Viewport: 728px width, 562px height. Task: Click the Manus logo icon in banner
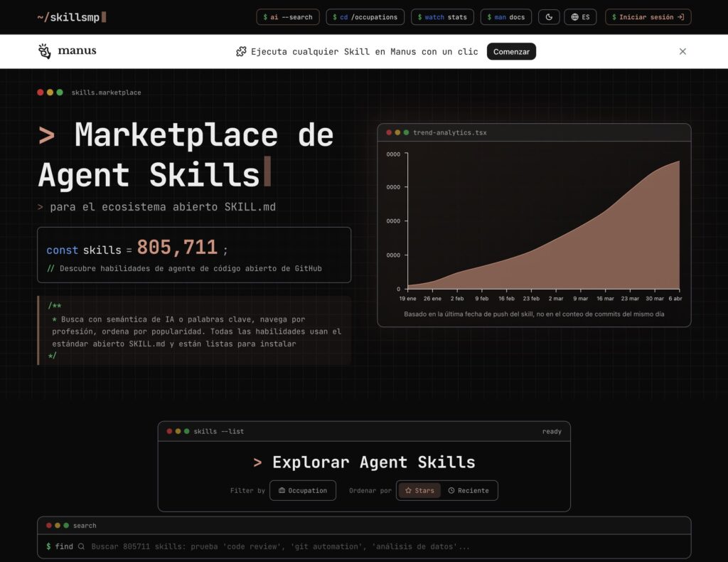click(x=45, y=51)
